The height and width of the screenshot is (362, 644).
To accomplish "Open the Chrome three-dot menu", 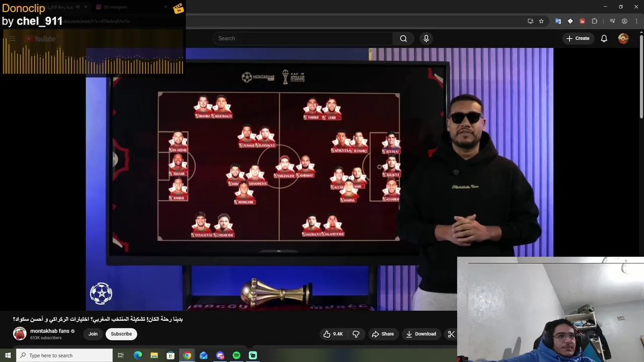I will [x=636, y=21].
